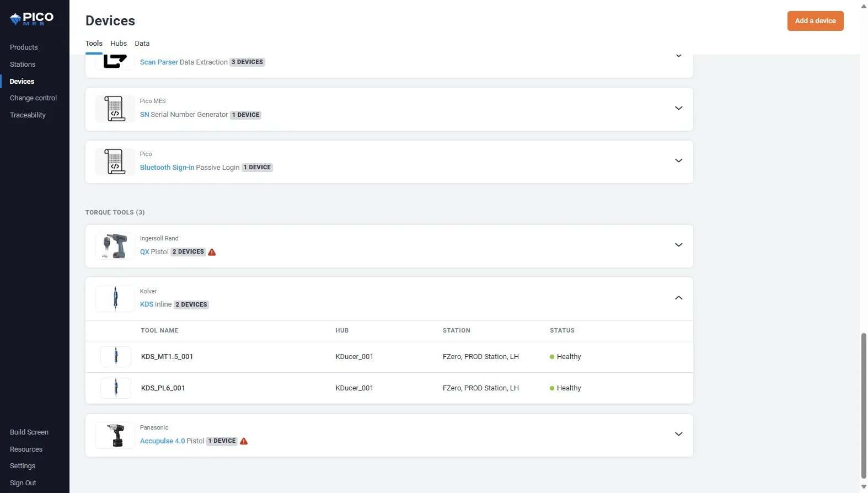868x493 pixels.
Task: Click the Bluetooth Sign-in script icon
Action: coord(115,162)
